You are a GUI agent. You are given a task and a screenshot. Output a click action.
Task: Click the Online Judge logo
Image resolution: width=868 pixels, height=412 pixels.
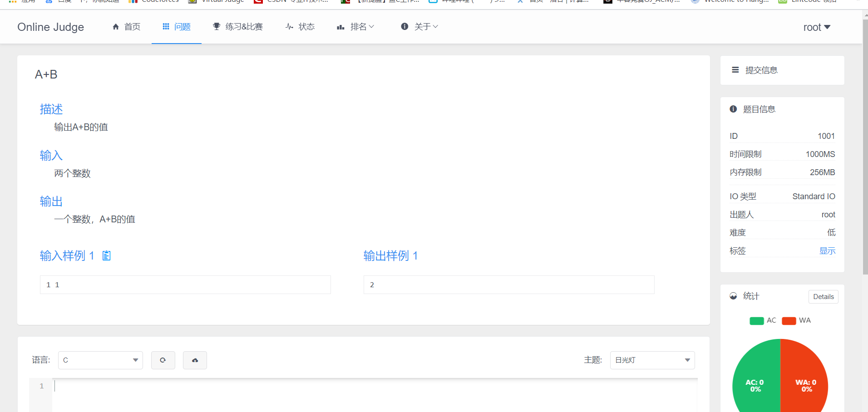click(x=50, y=27)
